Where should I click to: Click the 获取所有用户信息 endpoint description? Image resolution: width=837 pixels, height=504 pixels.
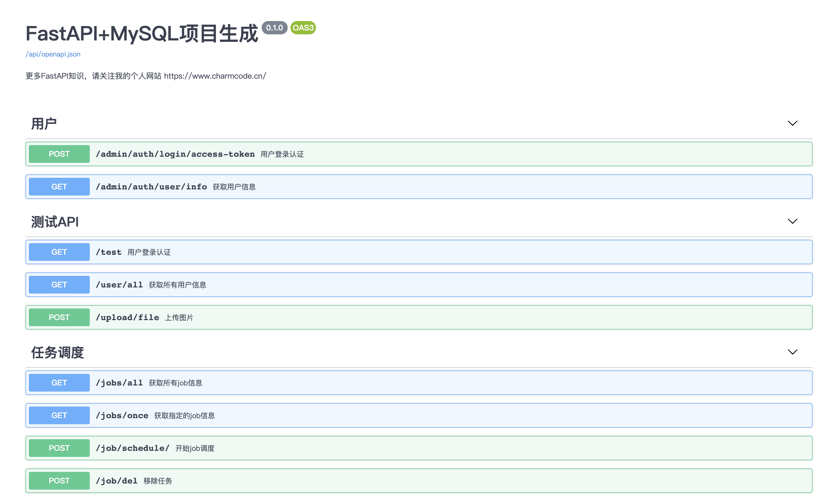point(177,285)
